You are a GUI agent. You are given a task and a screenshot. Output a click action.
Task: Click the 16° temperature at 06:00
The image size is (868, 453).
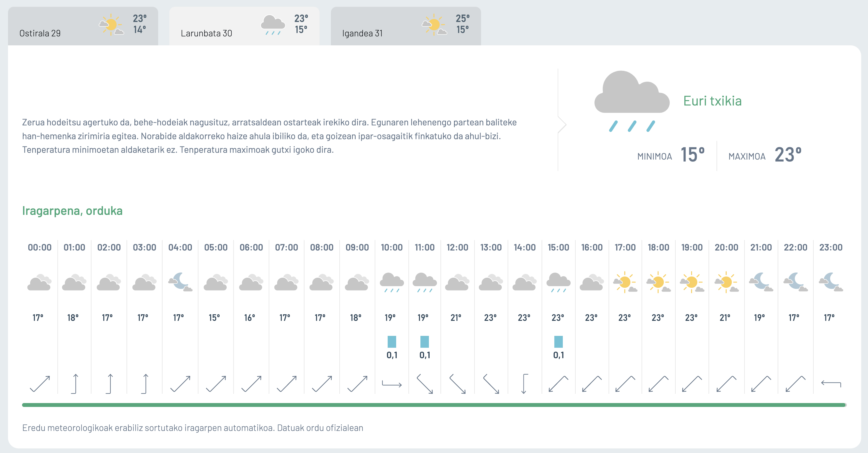[250, 318]
